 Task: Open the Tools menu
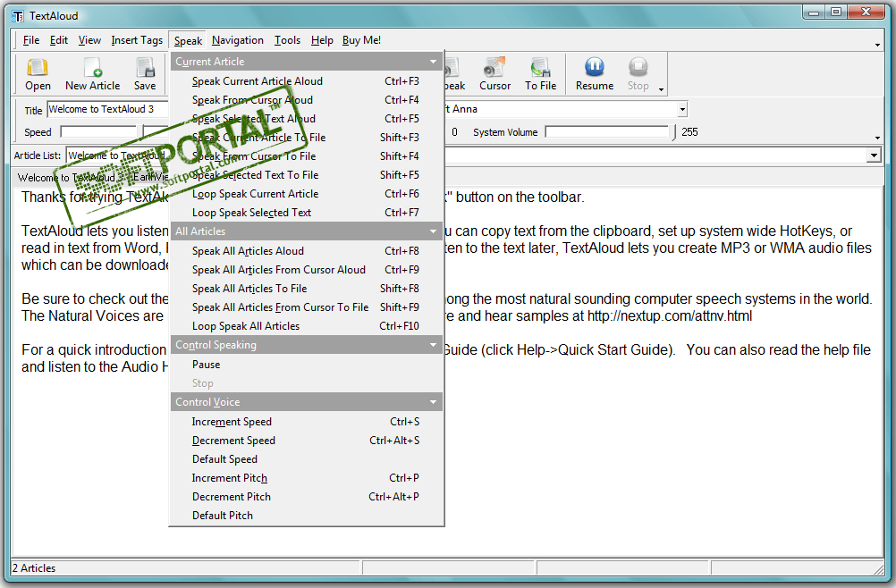point(287,40)
